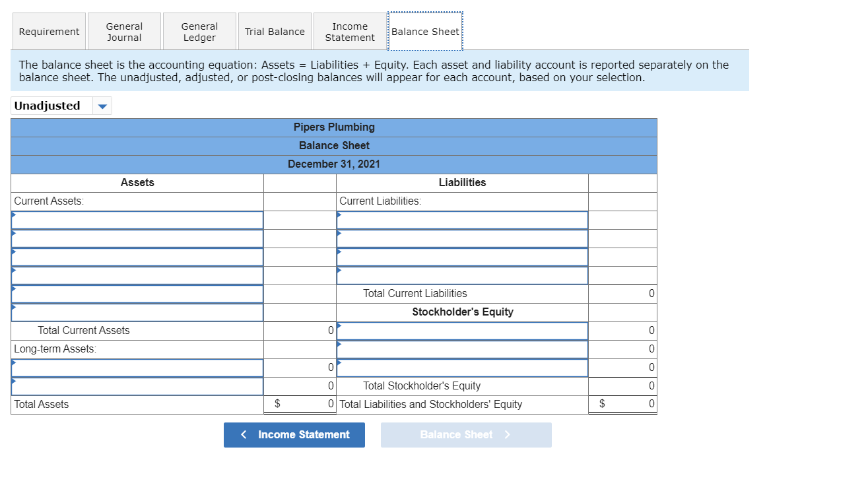Click the disabled Balance Sheet forward button

pos(466,434)
